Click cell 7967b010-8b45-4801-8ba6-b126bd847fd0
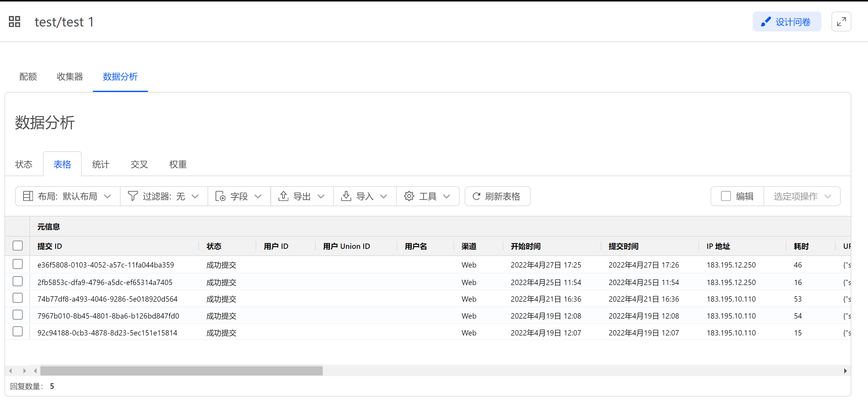This screenshot has height=401, width=868. 108,316
